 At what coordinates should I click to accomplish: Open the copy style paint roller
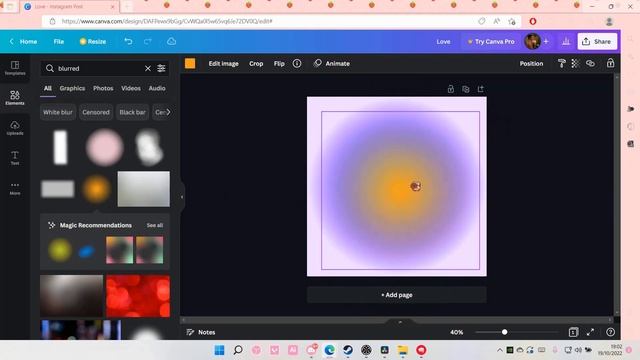pos(562,63)
